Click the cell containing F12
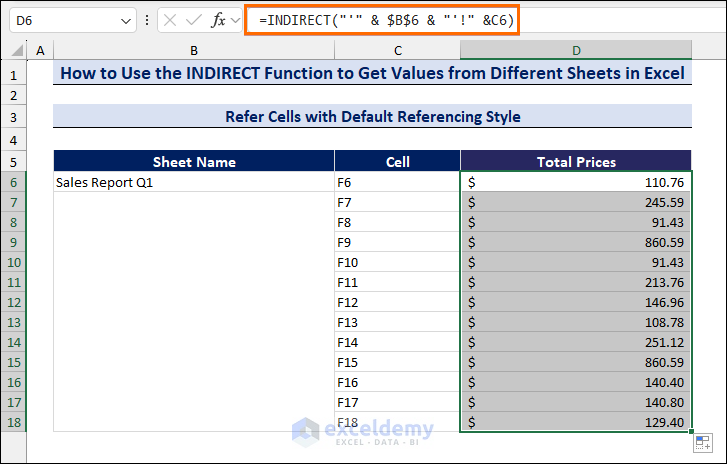 (x=397, y=302)
